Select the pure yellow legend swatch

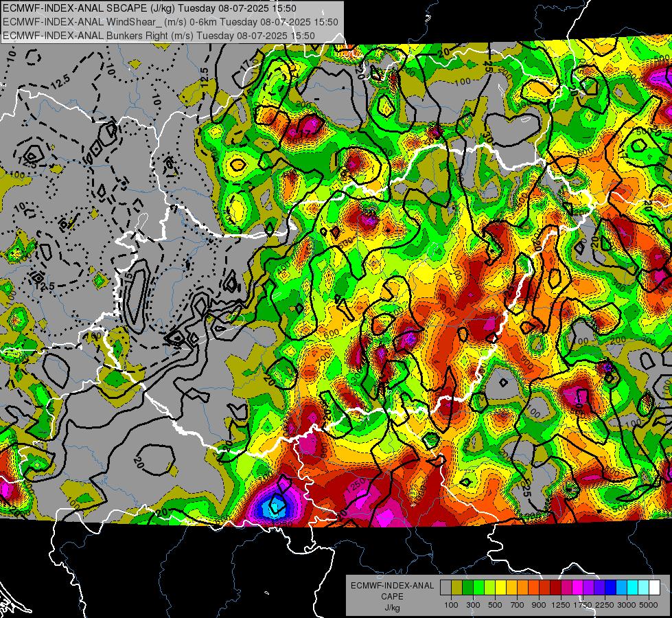(500, 588)
